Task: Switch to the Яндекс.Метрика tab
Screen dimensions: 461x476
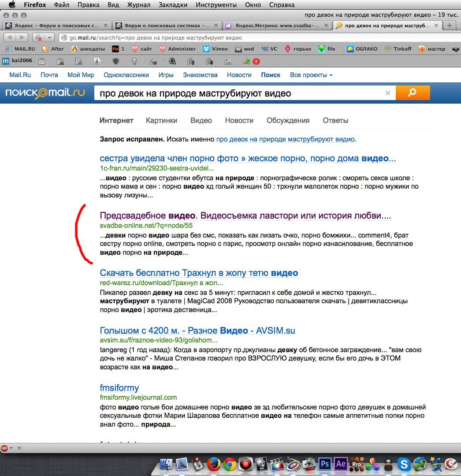Action: pos(277,26)
